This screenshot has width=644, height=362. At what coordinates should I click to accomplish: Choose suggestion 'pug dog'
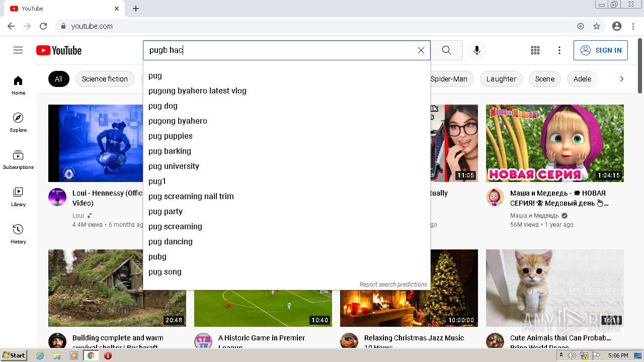point(287,106)
